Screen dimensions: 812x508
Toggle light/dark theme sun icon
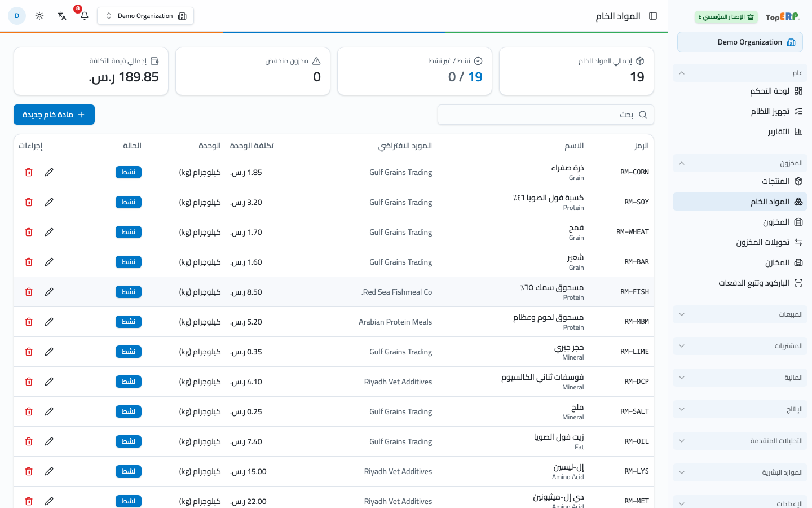(39, 16)
